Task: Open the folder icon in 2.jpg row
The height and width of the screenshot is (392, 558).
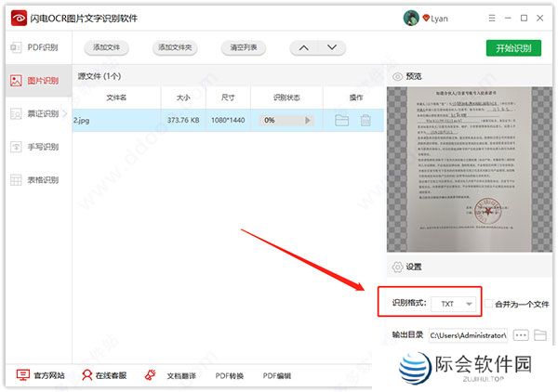Action: click(341, 120)
